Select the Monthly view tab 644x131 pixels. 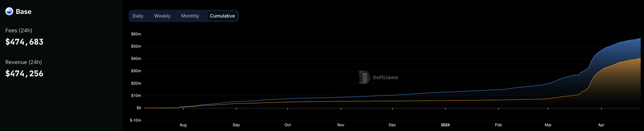click(x=190, y=16)
